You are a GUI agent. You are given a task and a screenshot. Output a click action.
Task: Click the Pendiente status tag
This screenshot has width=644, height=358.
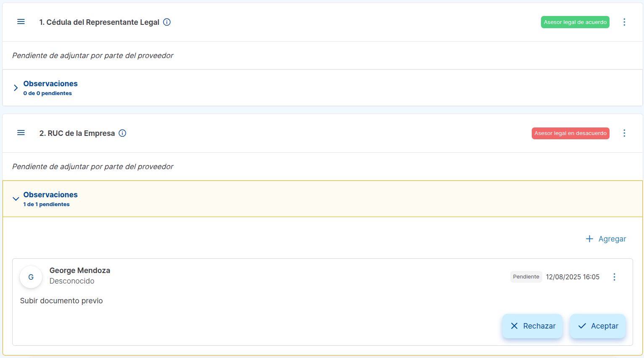tap(526, 277)
